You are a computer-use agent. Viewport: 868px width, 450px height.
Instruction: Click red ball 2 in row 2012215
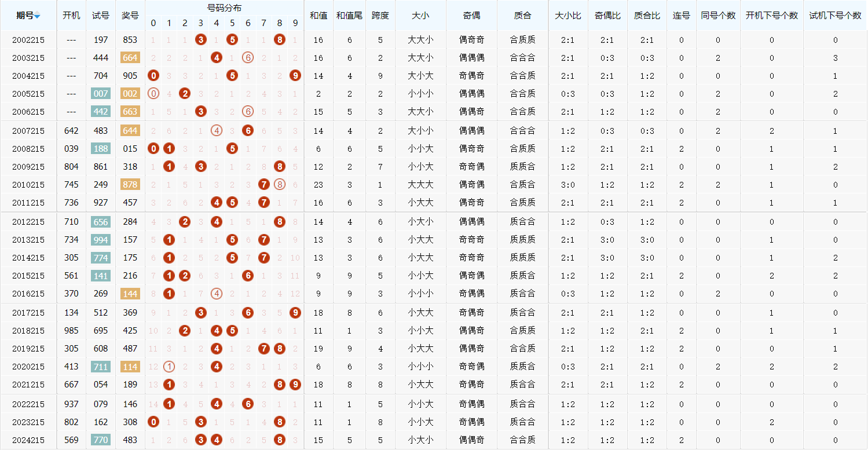pos(185,221)
